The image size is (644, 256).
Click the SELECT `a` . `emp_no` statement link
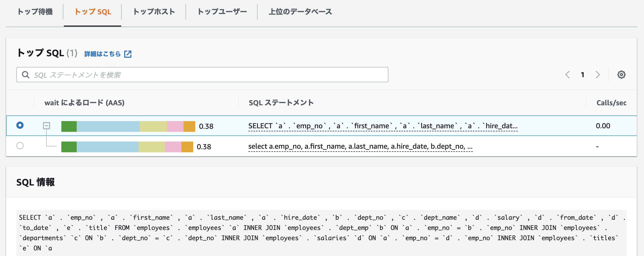tap(383, 126)
